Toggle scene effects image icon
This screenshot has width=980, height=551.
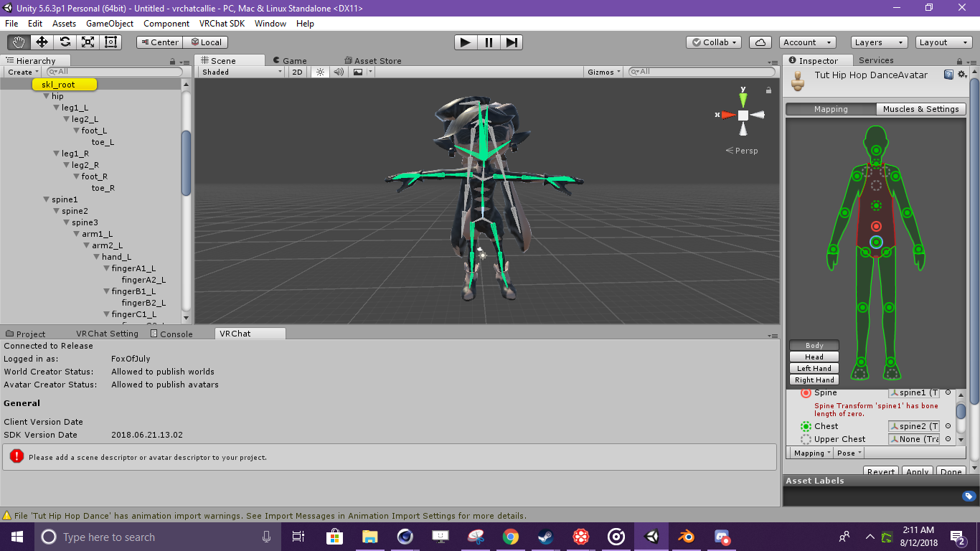click(x=357, y=72)
